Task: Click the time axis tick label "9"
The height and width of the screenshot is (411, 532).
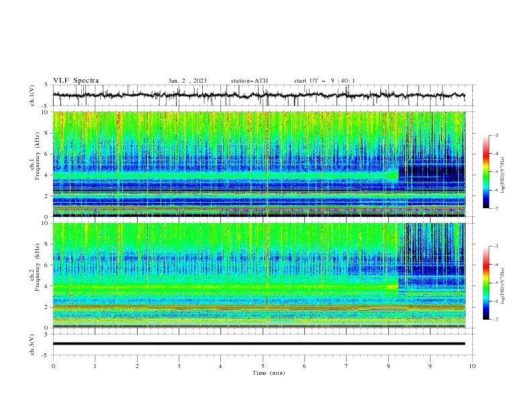Action: 430,366
